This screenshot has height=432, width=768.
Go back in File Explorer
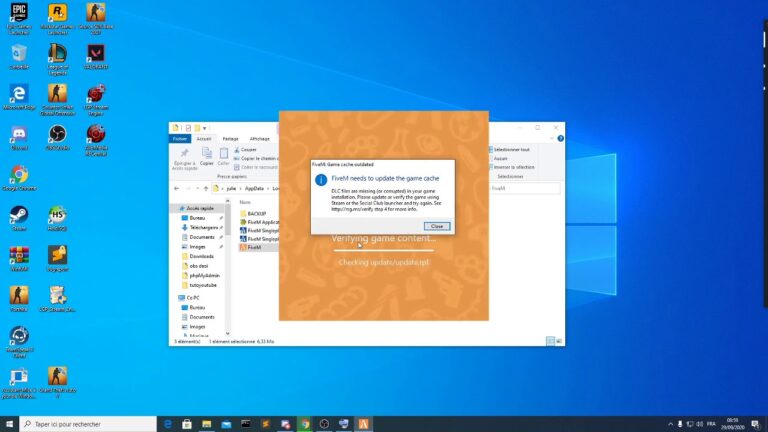[x=176, y=189]
